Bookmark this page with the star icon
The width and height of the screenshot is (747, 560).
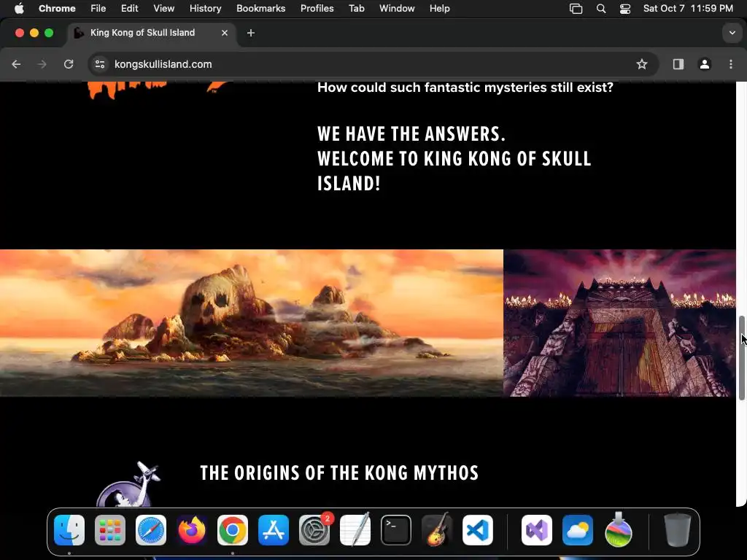pyautogui.click(x=642, y=64)
